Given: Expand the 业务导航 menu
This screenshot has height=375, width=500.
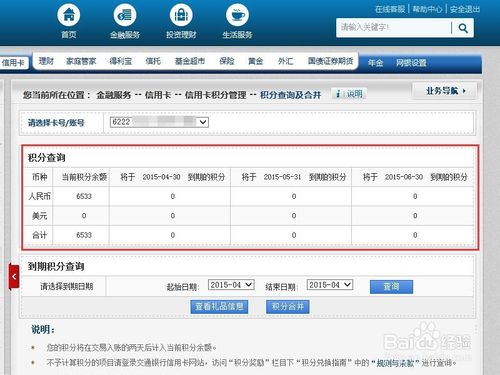Looking at the screenshot, I should coord(445,91).
